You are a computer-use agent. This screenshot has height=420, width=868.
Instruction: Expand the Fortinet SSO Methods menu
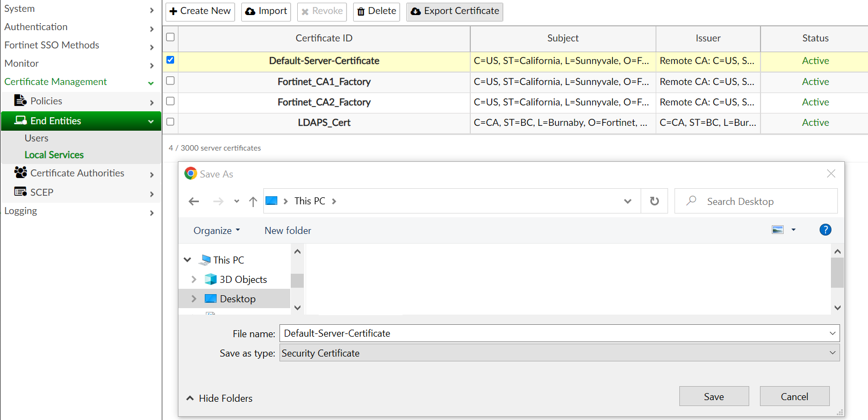(80, 46)
